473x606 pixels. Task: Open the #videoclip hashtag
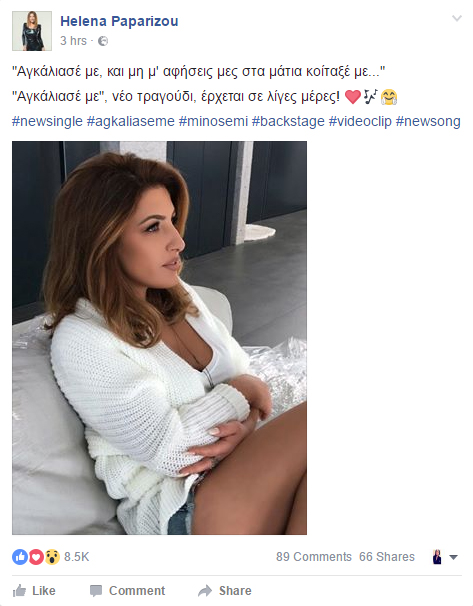[360, 121]
